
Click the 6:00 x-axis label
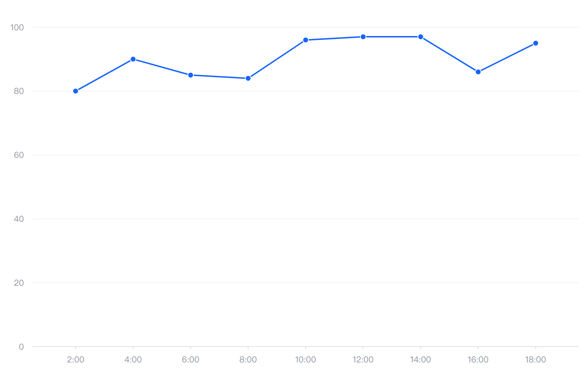[191, 360]
